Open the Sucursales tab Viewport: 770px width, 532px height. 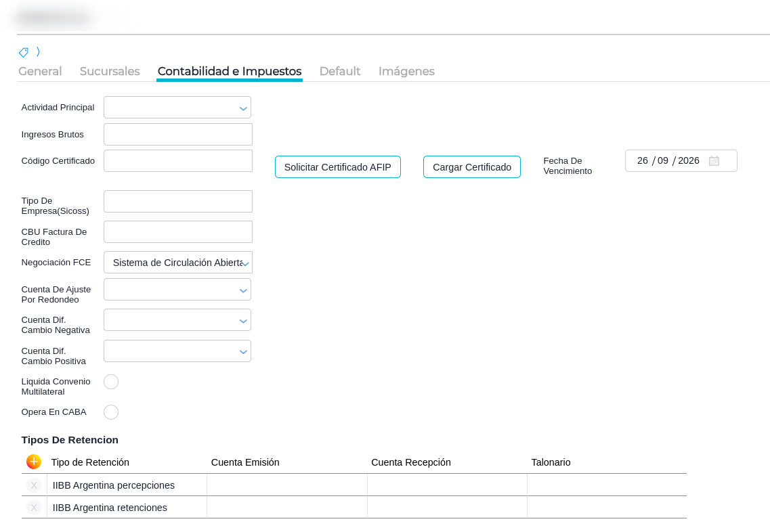click(110, 71)
